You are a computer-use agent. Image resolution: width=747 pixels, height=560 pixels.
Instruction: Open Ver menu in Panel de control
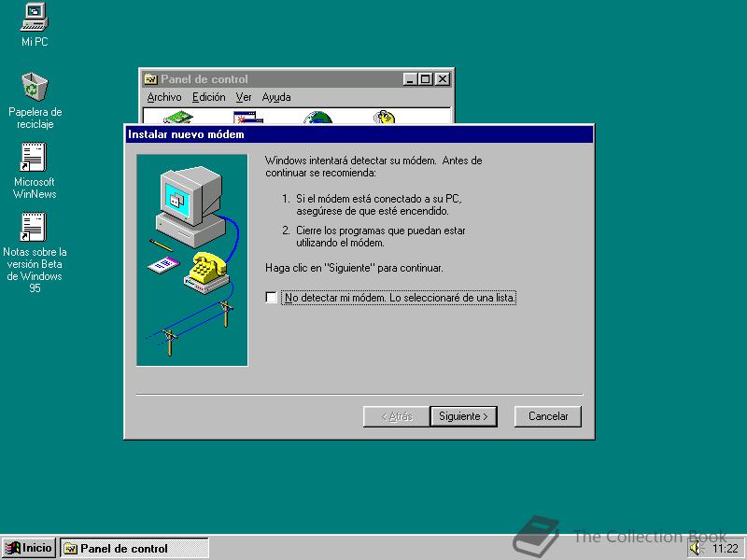click(244, 97)
